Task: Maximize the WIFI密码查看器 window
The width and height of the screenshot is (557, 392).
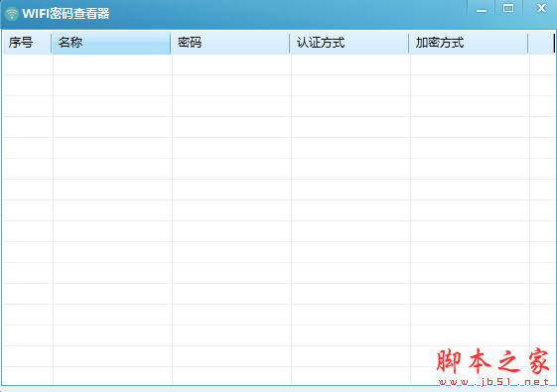Action: 508,8
